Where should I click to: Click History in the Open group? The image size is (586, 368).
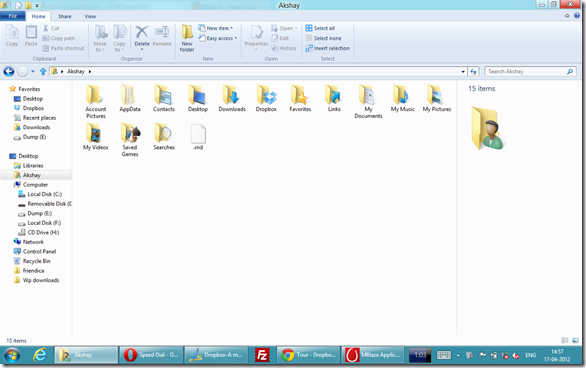pos(284,48)
